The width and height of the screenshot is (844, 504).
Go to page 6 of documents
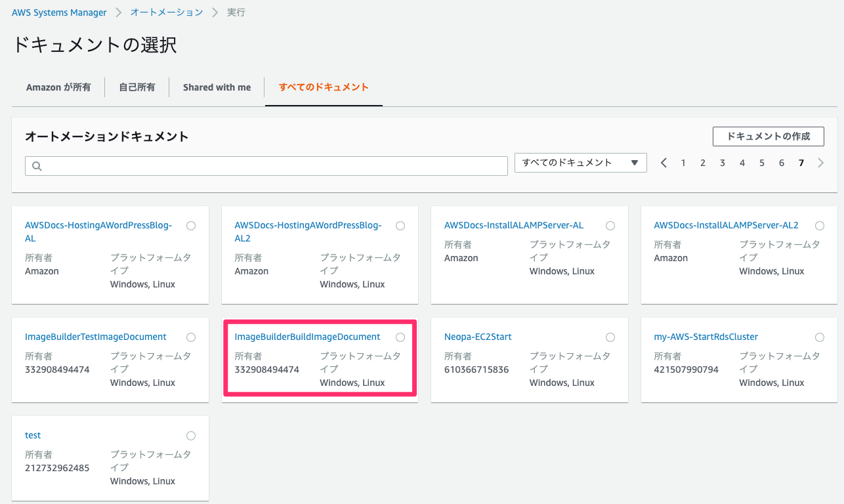tap(782, 163)
